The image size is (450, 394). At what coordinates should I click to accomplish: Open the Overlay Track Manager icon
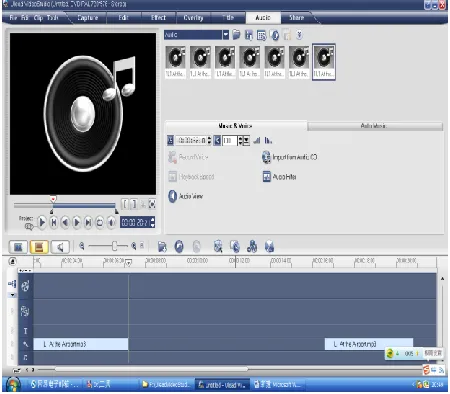coord(252,247)
